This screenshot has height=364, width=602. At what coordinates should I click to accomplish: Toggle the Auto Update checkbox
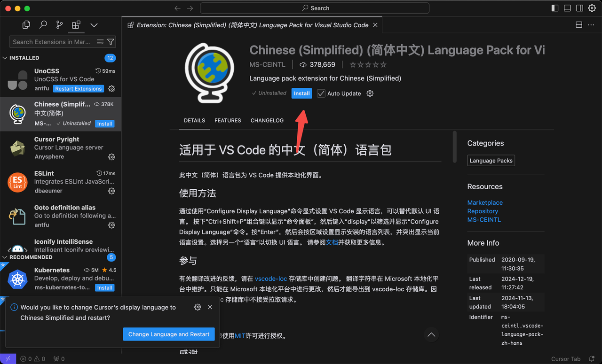[321, 93]
